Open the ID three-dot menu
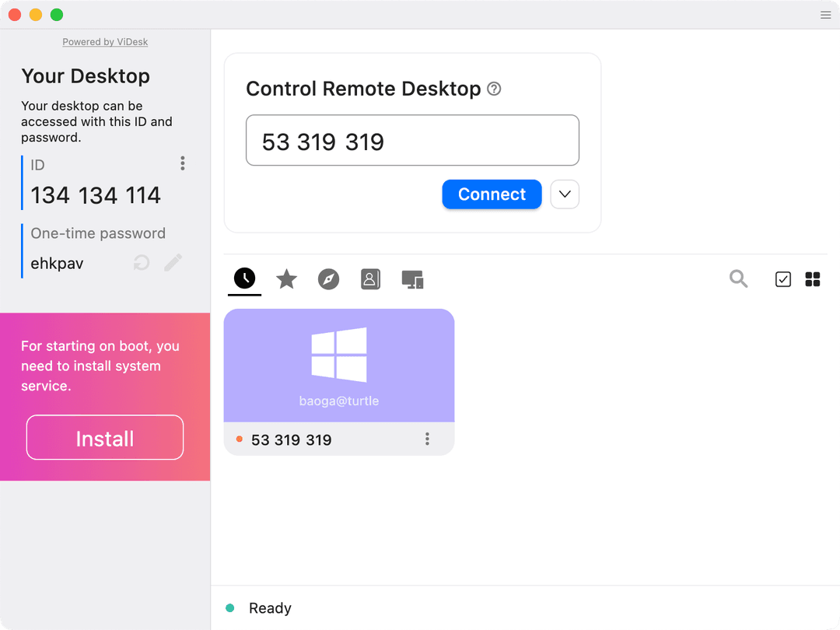This screenshot has height=630, width=840. pos(182,163)
